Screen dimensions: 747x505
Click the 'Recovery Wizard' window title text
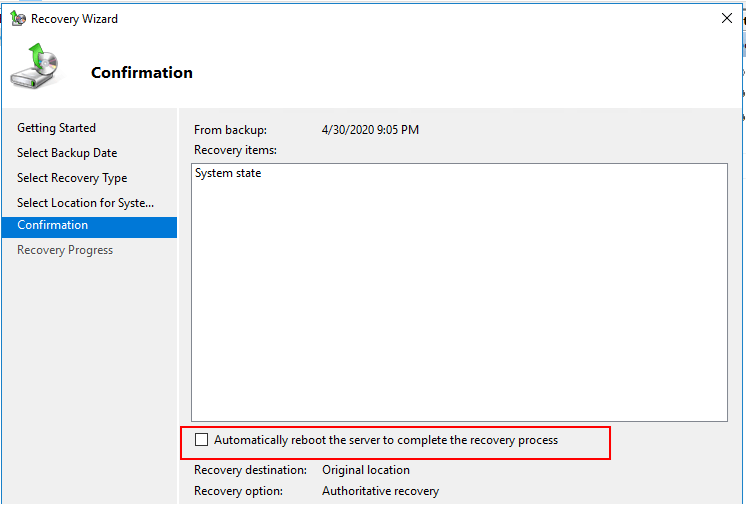pos(74,19)
